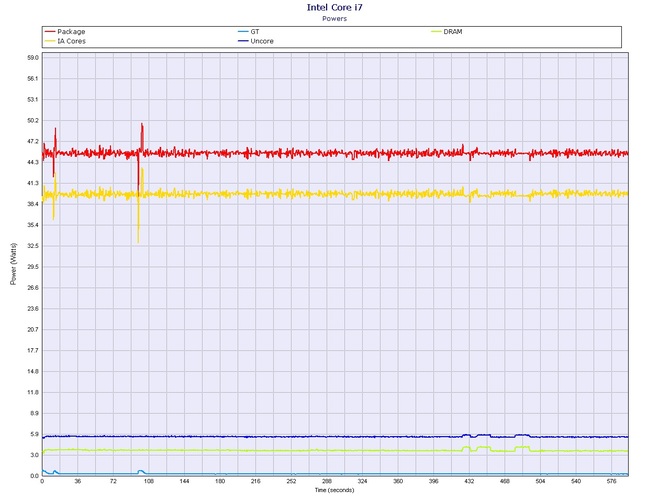Click the 72 seconds x-axis label
670x502 pixels.
coord(113,481)
